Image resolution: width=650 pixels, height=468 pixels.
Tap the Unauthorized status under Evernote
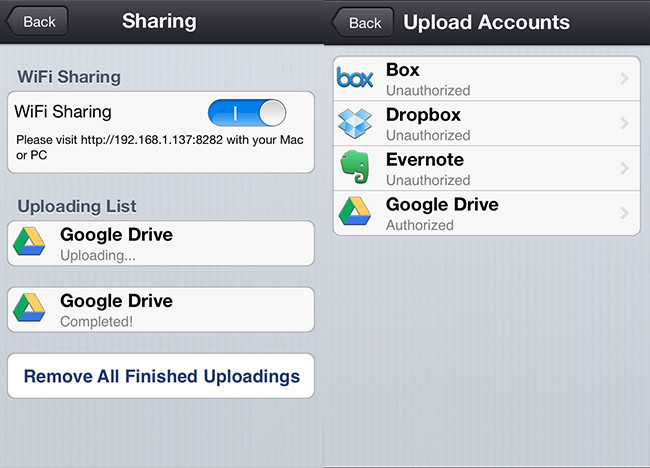(x=428, y=180)
